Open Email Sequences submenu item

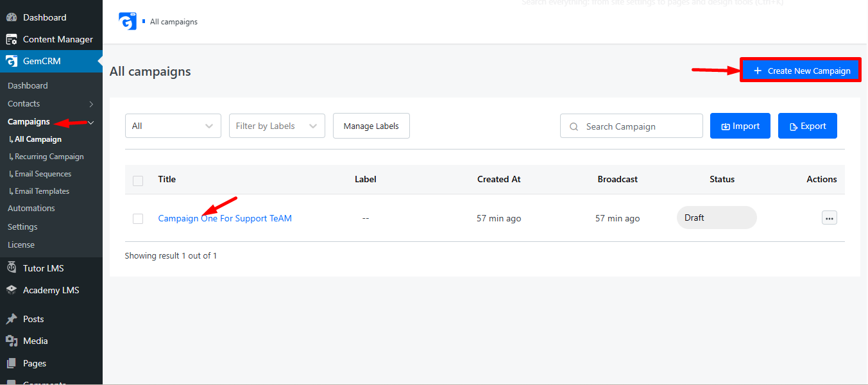[43, 174]
